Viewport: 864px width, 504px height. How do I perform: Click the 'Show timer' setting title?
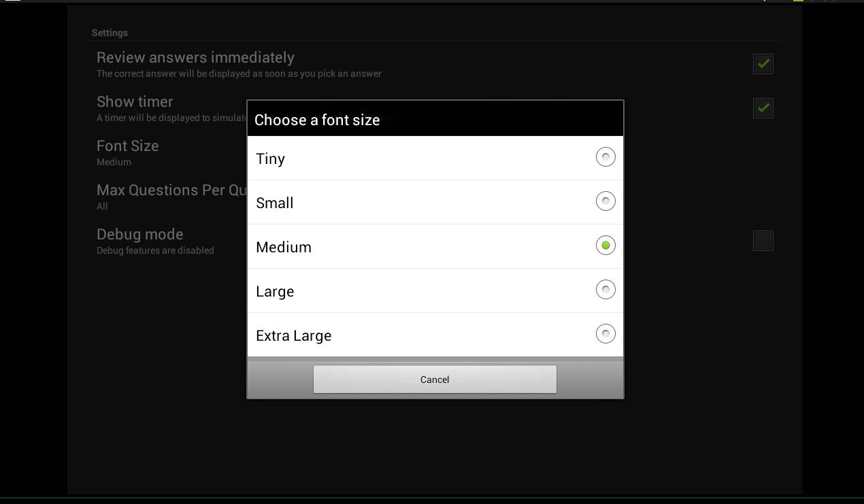tap(135, 102)
